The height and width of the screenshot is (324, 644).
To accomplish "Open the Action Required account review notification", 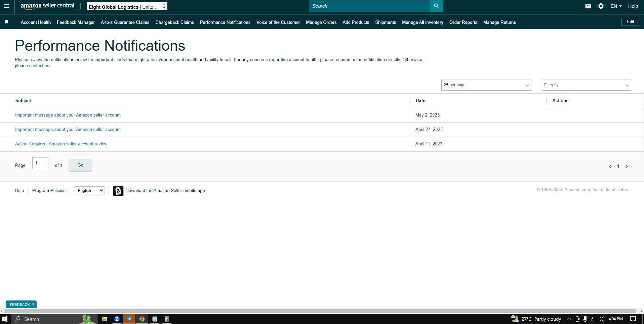I will [61, 144].
